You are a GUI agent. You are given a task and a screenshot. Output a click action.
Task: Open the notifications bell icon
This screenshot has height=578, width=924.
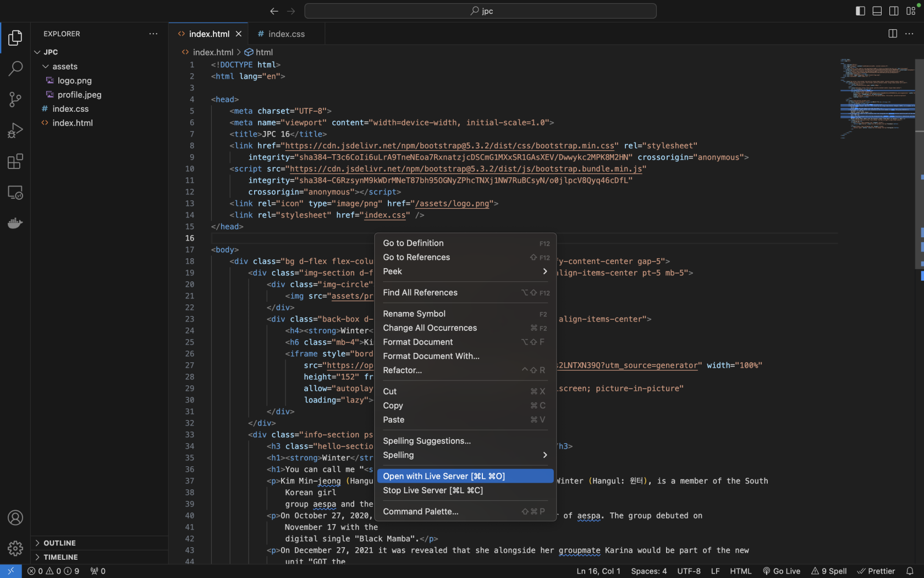[x=910, y=571]
